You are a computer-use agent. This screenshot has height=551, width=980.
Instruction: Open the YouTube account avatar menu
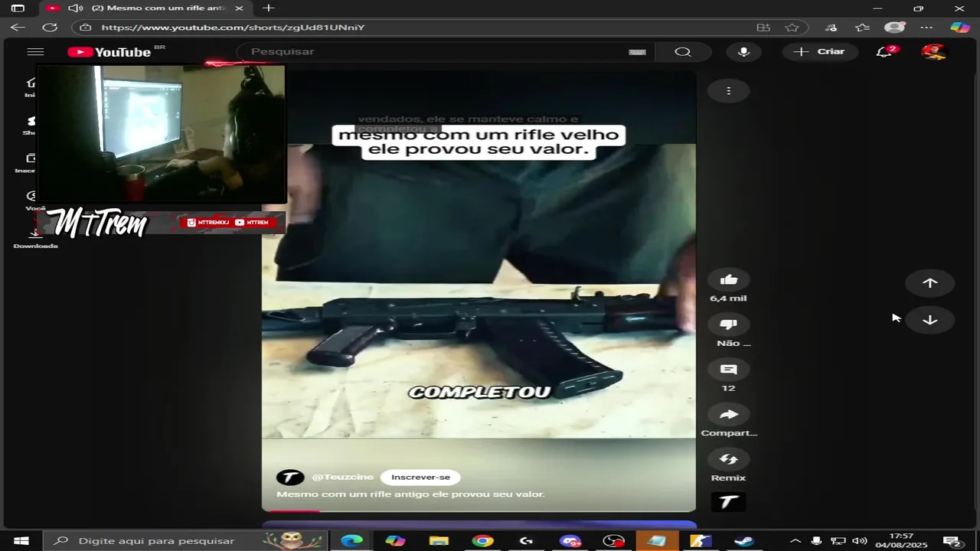click(x=933, y=51)
